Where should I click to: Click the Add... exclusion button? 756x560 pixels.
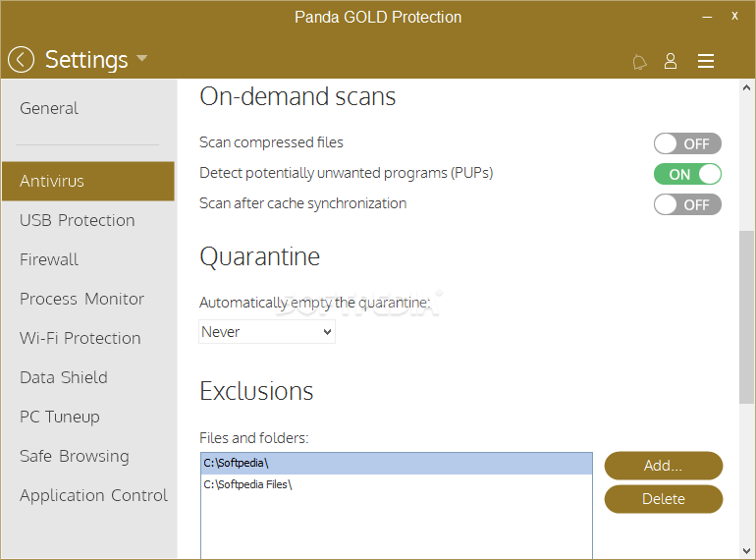click(664, 466)
